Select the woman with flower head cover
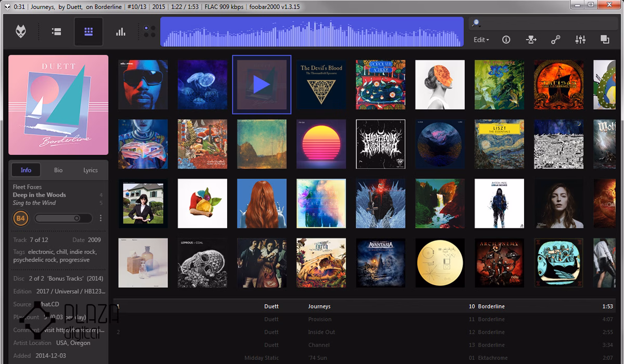Image resolution: width=624 pixels, height=364 pixels. pyautogui.click(x=440, y=85)
